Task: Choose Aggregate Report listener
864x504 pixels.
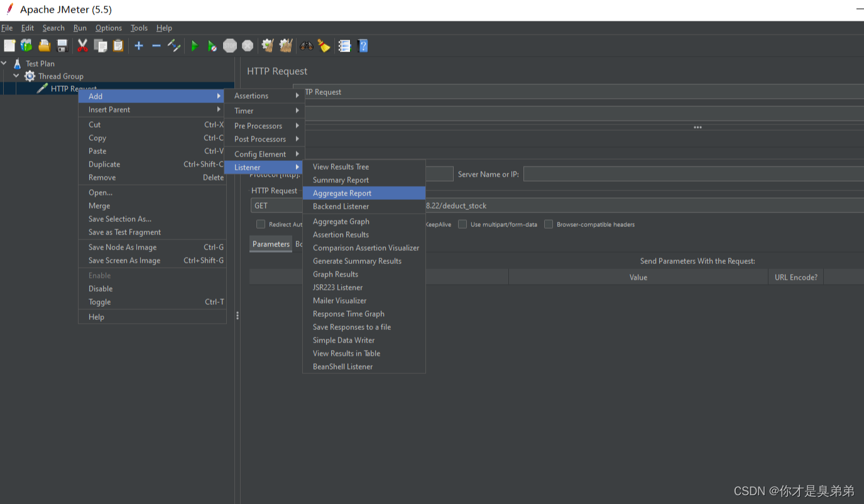Action: click(364, 193)
